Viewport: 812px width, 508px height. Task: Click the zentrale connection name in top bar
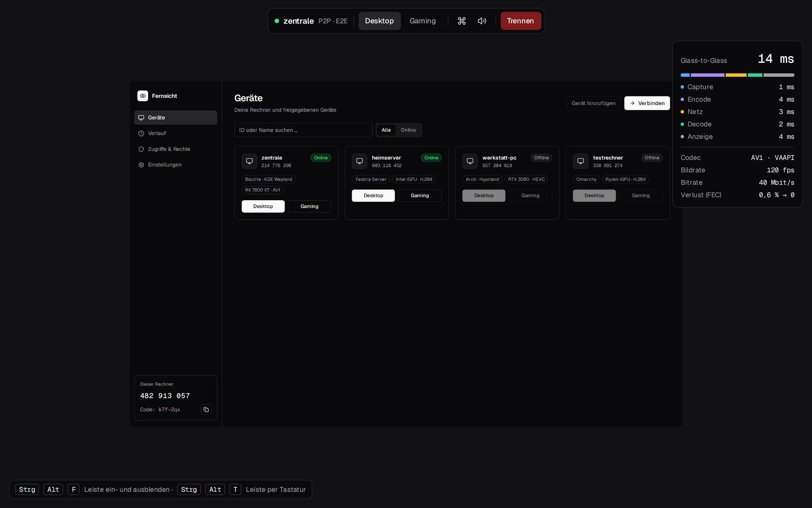298,21
